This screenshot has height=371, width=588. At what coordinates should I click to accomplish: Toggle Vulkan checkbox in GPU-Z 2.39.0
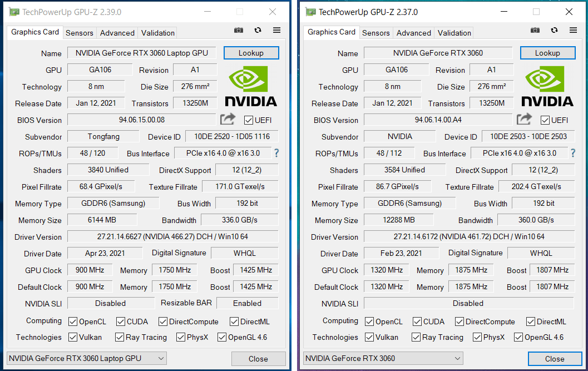point(73,337)
